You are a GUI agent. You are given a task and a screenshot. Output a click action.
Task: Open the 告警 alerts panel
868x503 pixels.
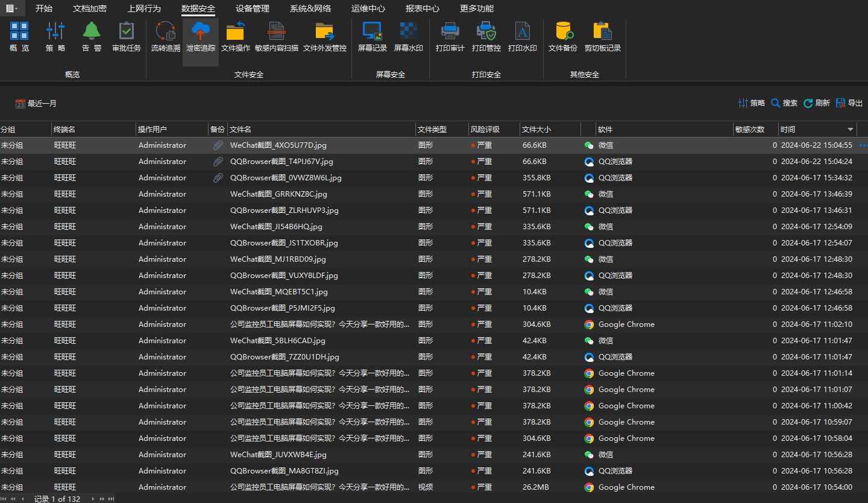coord(91,38)
